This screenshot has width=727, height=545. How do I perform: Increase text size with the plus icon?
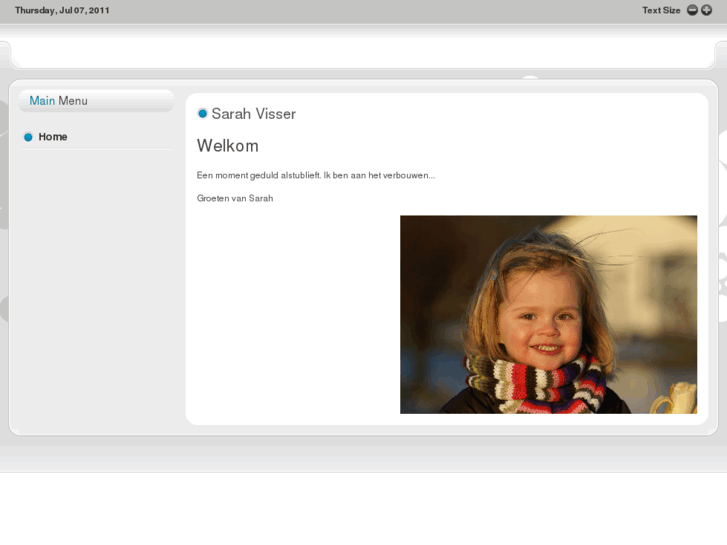[x=706, y=10]
